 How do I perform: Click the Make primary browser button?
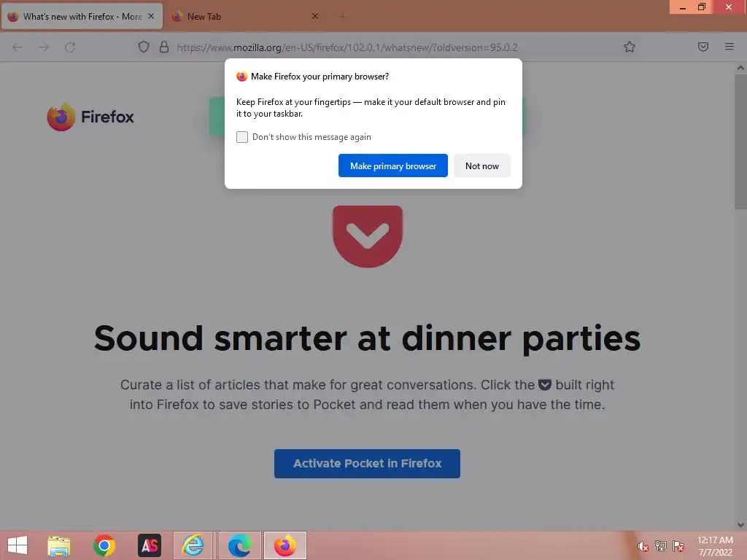(x=393, y=166)
